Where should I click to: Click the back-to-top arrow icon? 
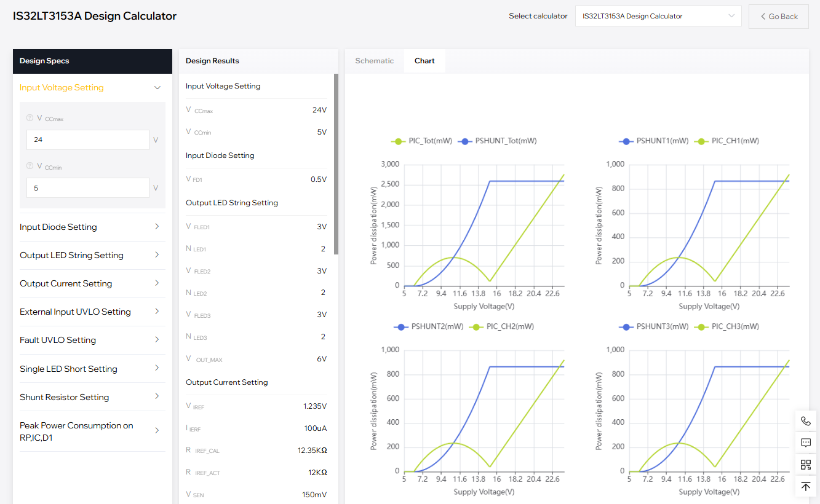pyautogui.click(x=806, y=486)
